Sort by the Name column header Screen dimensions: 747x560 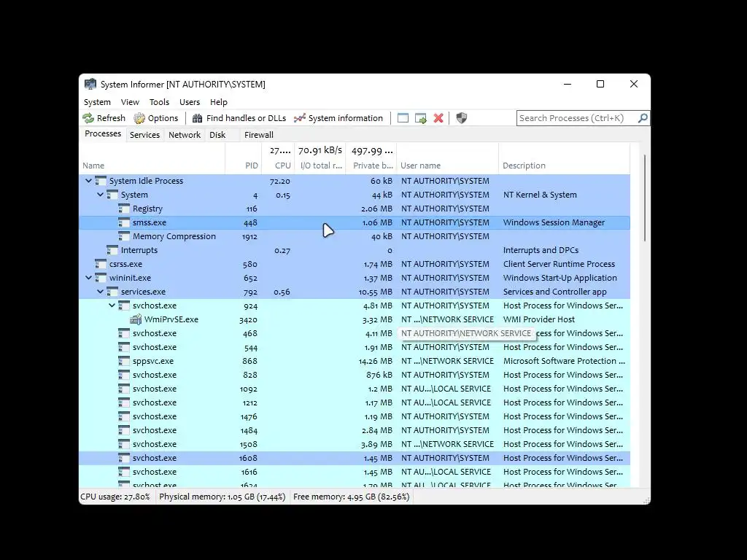tap(152, 158)
